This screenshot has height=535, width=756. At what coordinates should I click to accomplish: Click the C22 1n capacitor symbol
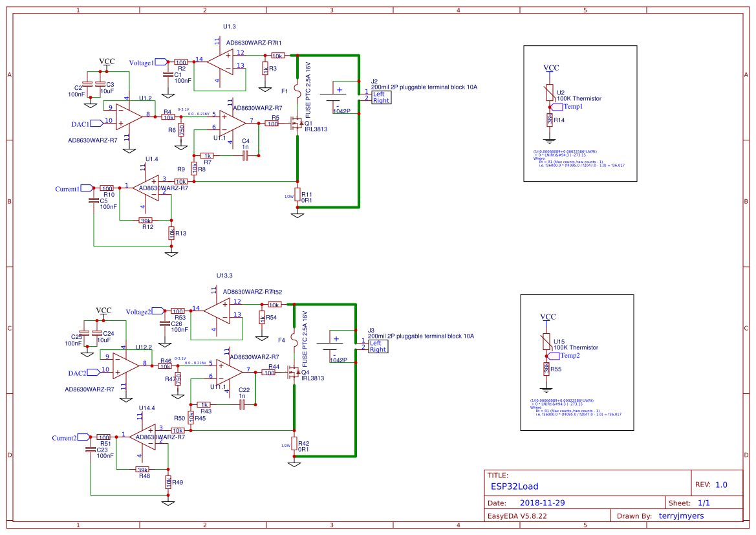tap(242, 404)
